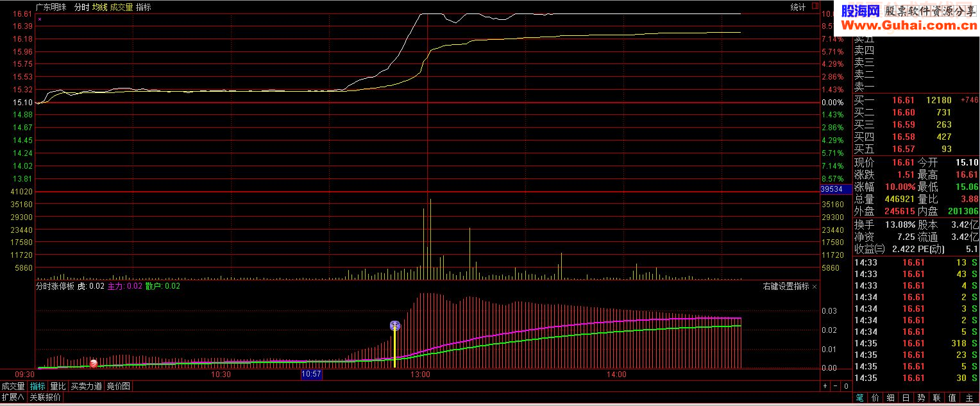Switch to the 成交量 bottom tab

tap(13, 386)
